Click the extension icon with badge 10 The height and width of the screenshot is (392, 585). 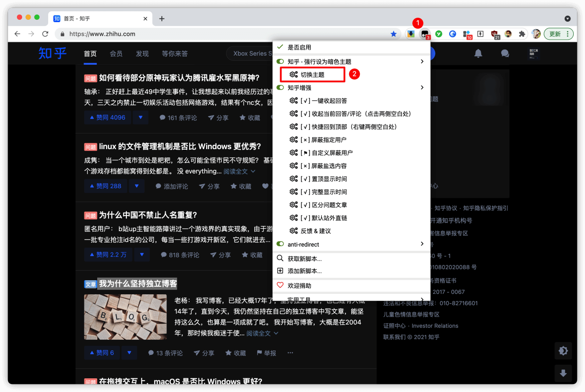click(467, 34)
